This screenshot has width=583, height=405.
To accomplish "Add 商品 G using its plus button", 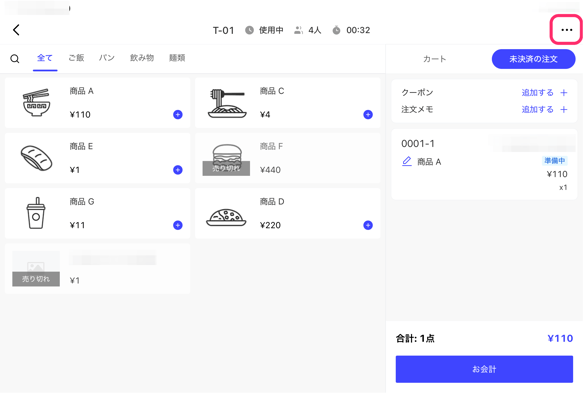I will (x=178, y=225).
